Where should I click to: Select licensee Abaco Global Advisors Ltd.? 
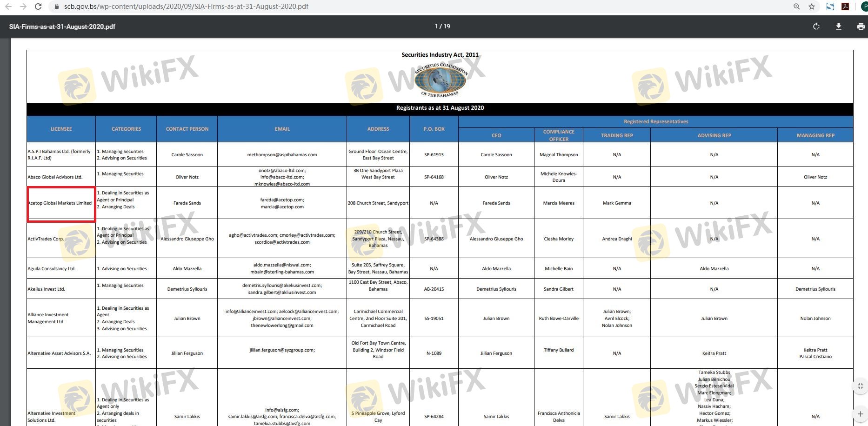pyautogui.click(x=55, y=177)
